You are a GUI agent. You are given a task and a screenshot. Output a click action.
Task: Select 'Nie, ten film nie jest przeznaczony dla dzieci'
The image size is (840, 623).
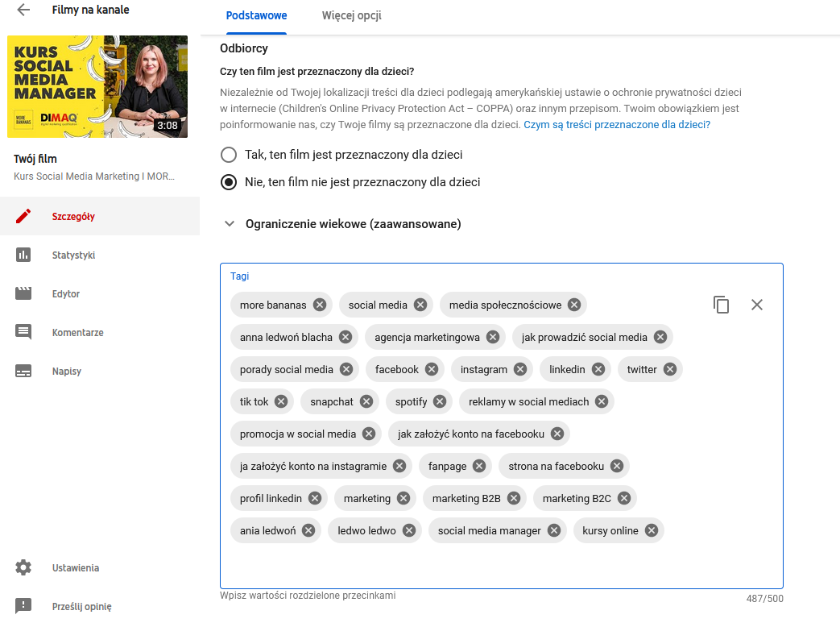coord(229,182)
